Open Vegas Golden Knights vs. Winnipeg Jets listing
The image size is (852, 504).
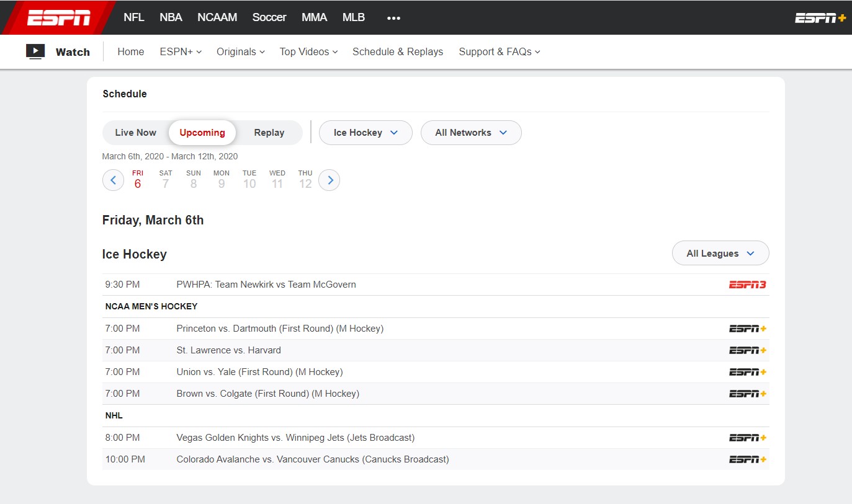(295, 438)
